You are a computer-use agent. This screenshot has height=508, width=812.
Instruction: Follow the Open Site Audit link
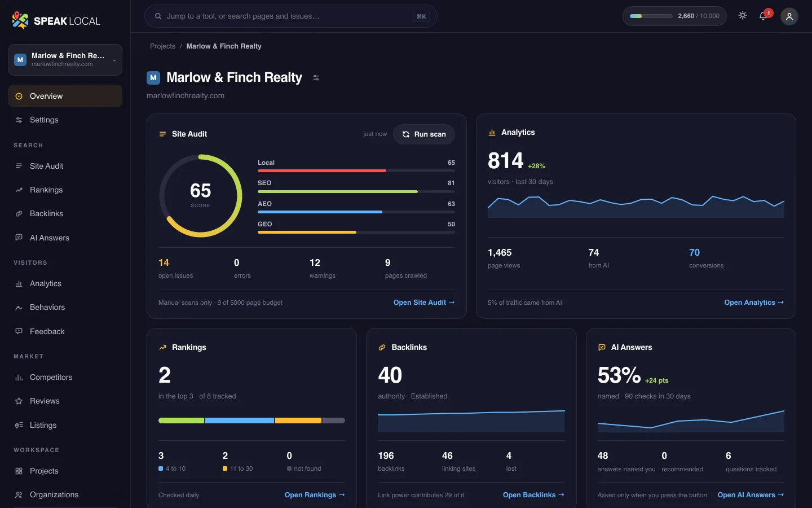coord(424,303)
